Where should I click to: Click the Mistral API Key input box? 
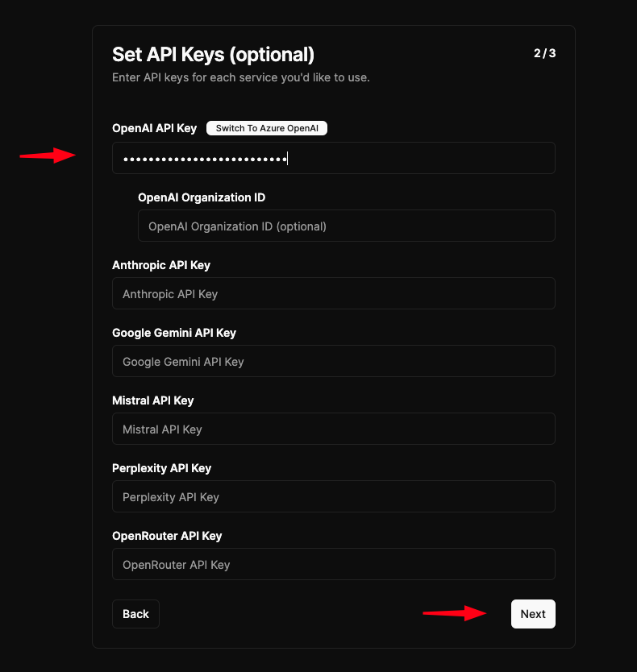click(x=333, y=429)
